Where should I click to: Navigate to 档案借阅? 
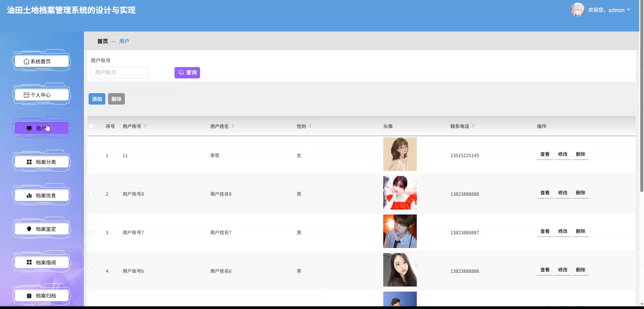(42, 262)
